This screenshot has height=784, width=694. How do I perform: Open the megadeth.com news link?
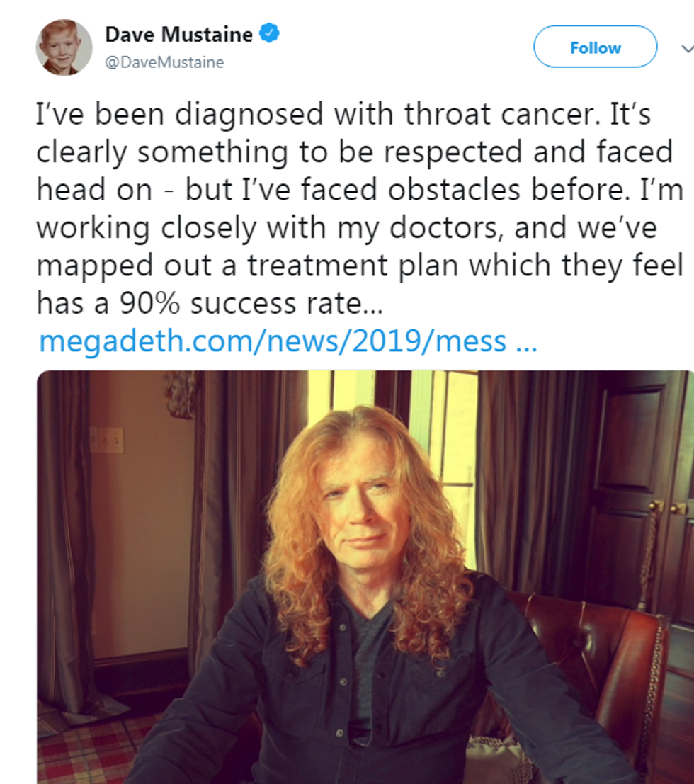pos(273,341)
